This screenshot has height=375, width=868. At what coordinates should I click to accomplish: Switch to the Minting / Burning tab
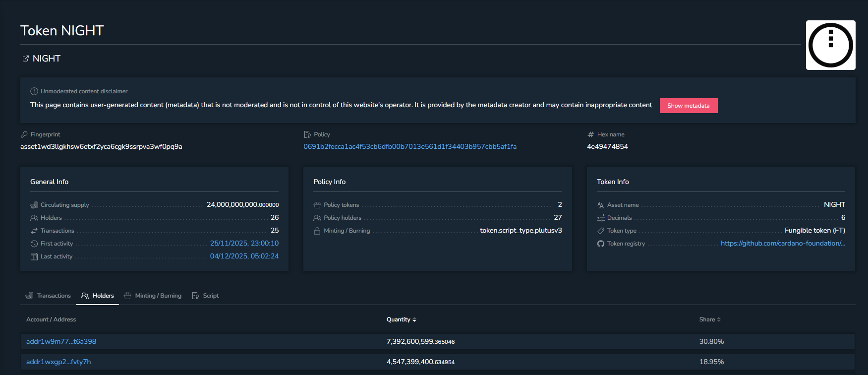coord(153,296)
